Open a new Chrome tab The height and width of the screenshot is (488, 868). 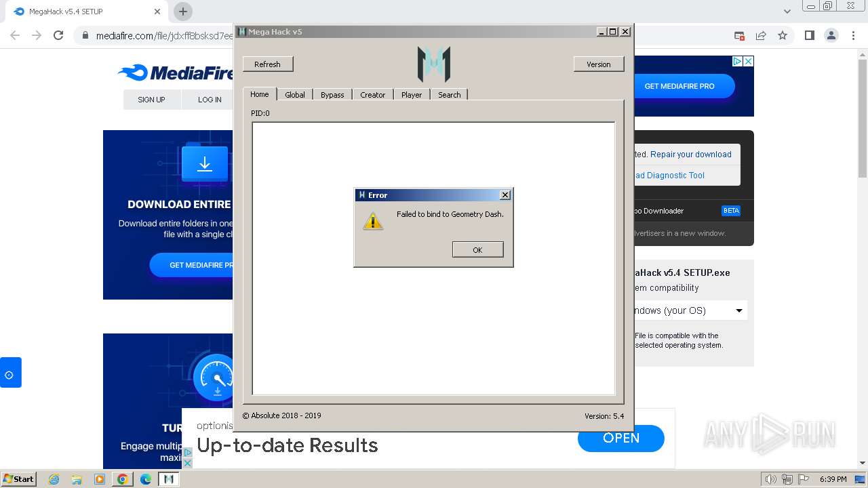(x=183, y=12)
